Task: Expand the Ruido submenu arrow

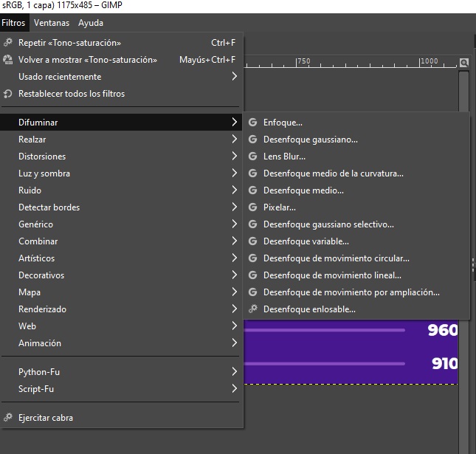Action: tap(235, 190)
